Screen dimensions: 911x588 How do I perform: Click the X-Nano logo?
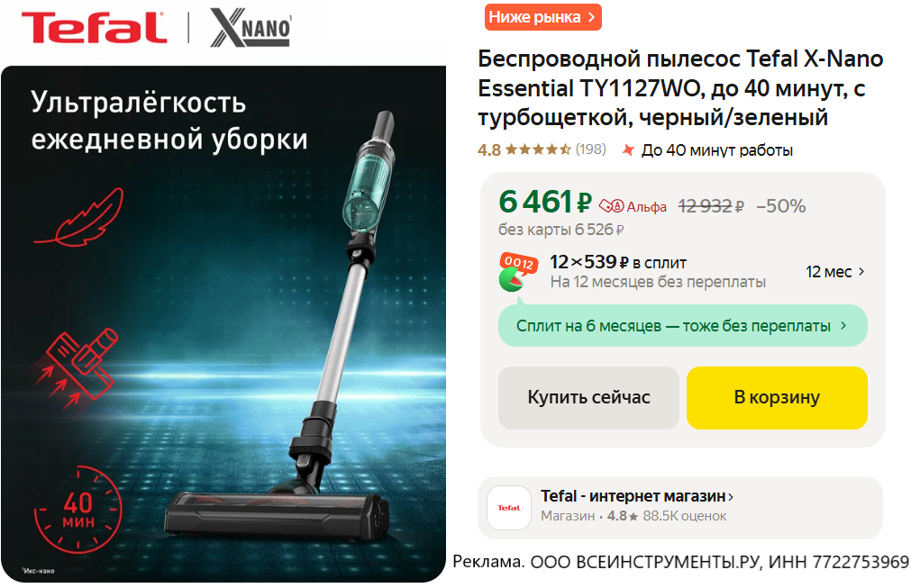pyautogui.click(x=251, y=27)
